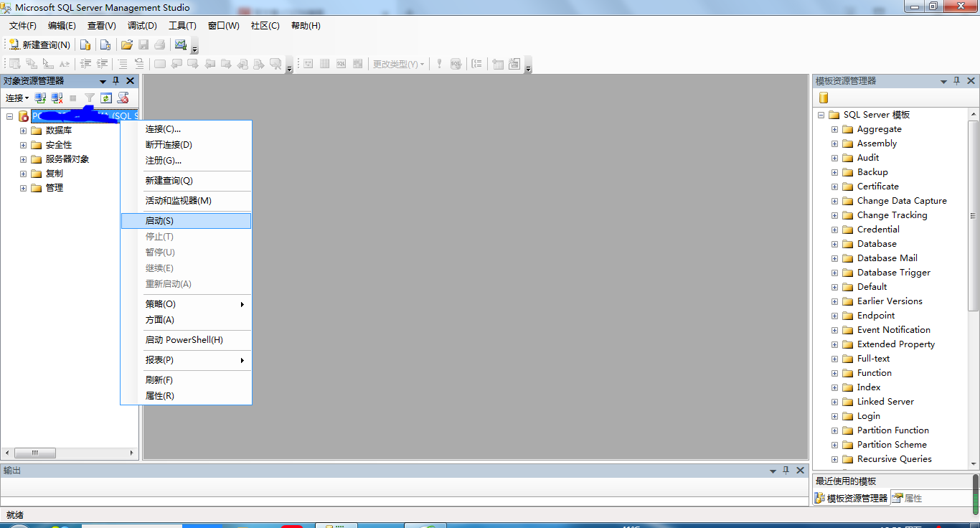Choose 断开连接(D) from the context menu
This screenshot has height=528, width=980.
coord(187,145)
